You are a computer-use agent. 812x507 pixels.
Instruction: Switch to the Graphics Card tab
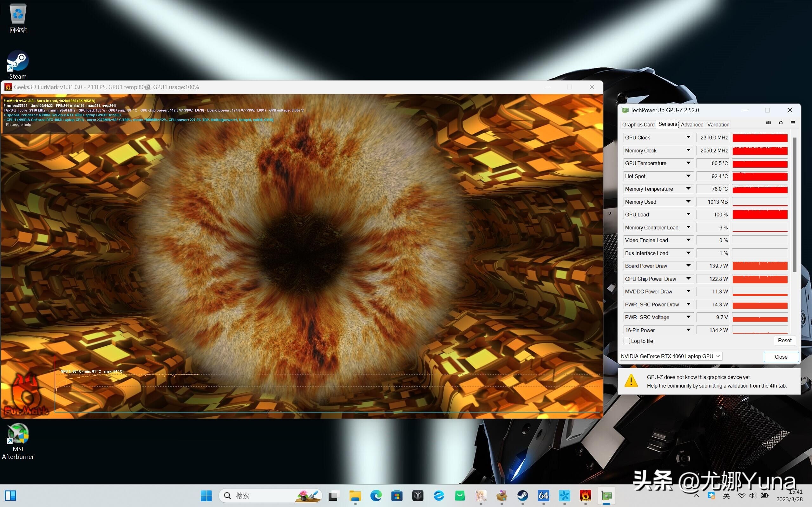point(638,125)
